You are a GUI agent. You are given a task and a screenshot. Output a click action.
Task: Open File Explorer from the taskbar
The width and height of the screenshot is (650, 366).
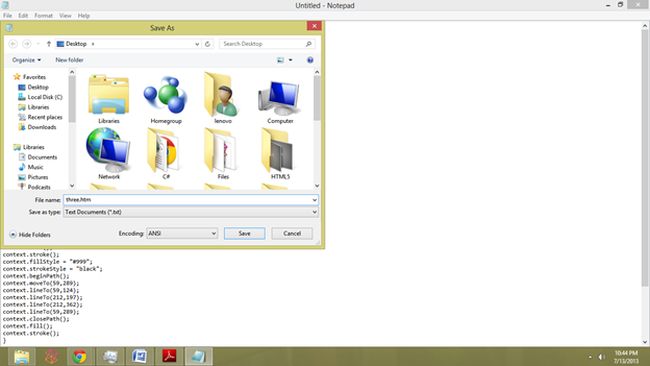[22, 356]
